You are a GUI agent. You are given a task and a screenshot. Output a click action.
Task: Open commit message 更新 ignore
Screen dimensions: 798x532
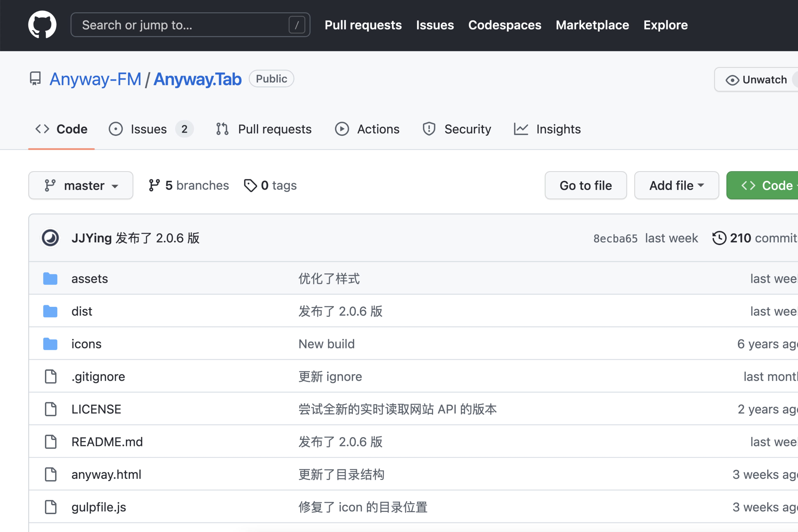(331, 377)
